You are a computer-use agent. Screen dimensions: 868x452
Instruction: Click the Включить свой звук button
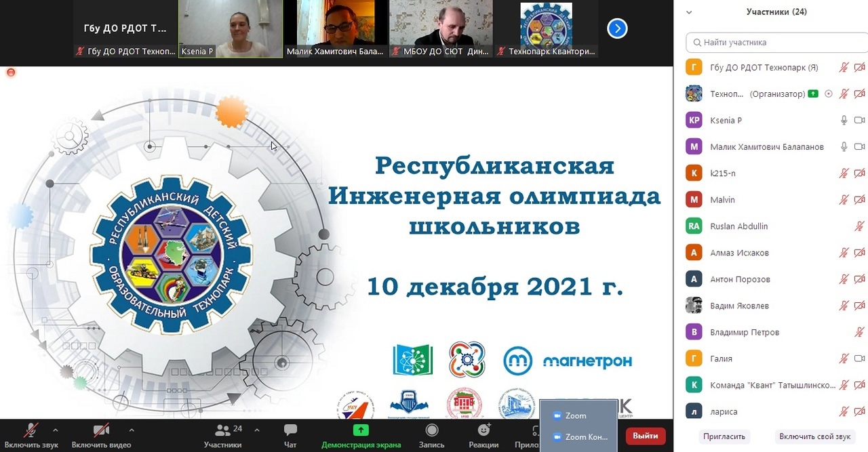pos(814,436)
